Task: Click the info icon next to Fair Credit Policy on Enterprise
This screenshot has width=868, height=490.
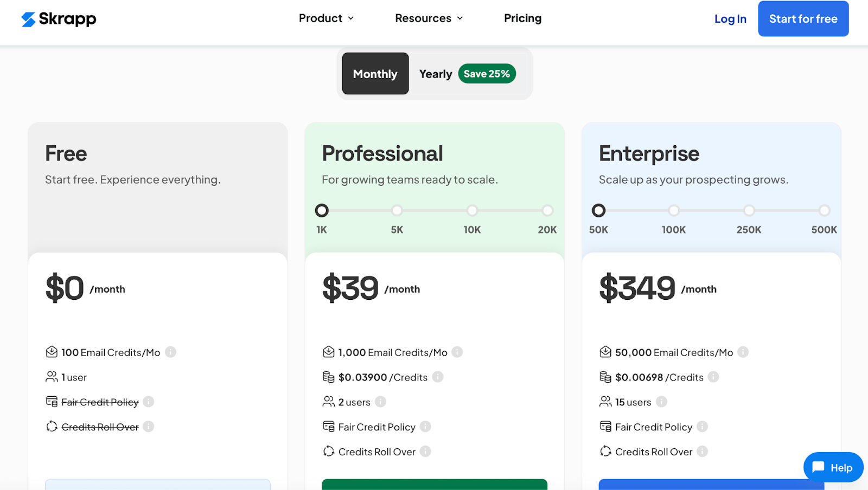Action: [x=704, y=427]
